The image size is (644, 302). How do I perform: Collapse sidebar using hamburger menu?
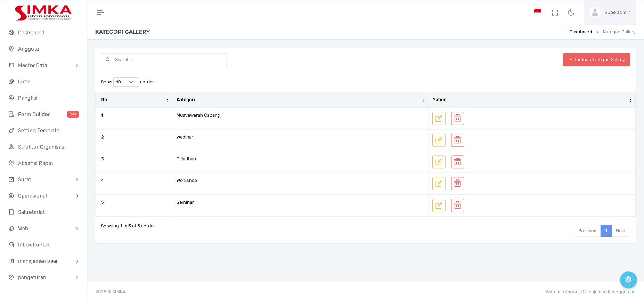(100, 13)
